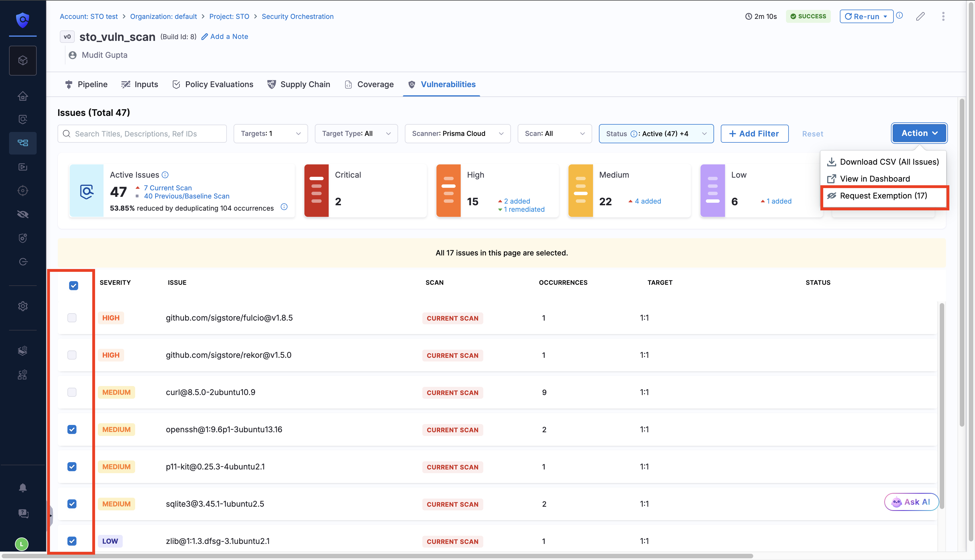The width and height of the screenshot is (975, 560).
Task: Open the Status: Active (47) +4 dropdown
Action: 656,133
